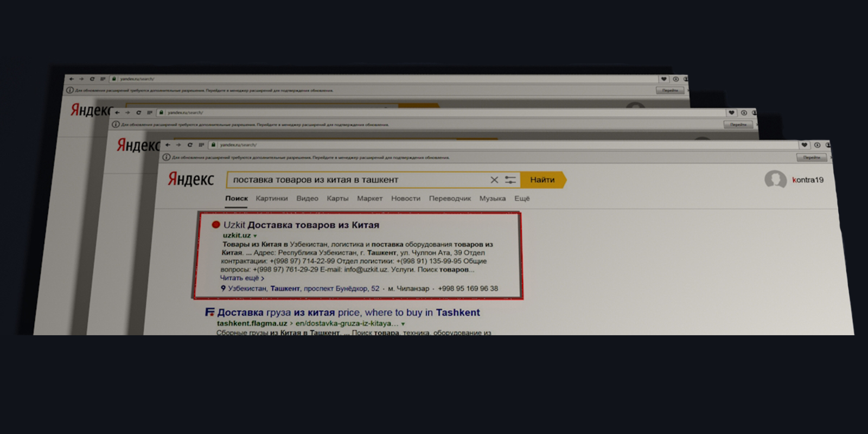The width and height of the screenshot is (868, 434).
Task: Go forward in the front browser window
Action: [178, 145]
